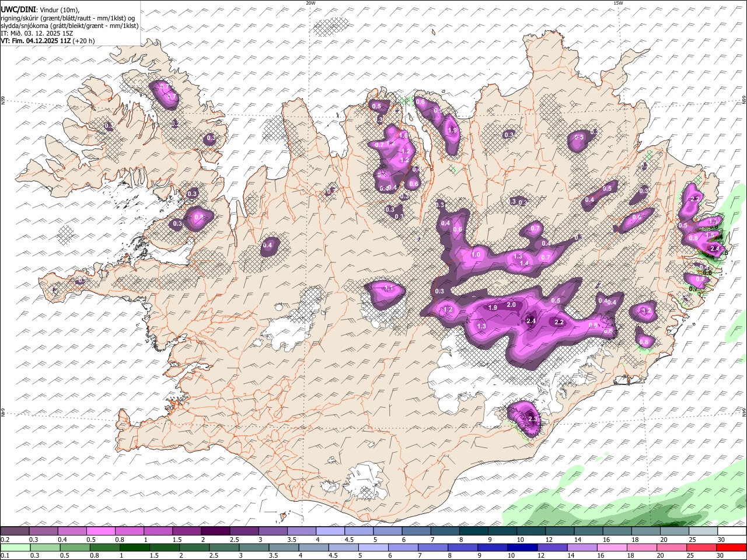Select upper scale swatch between 4 and 4.5
The image size is (747, 560).
330,531
